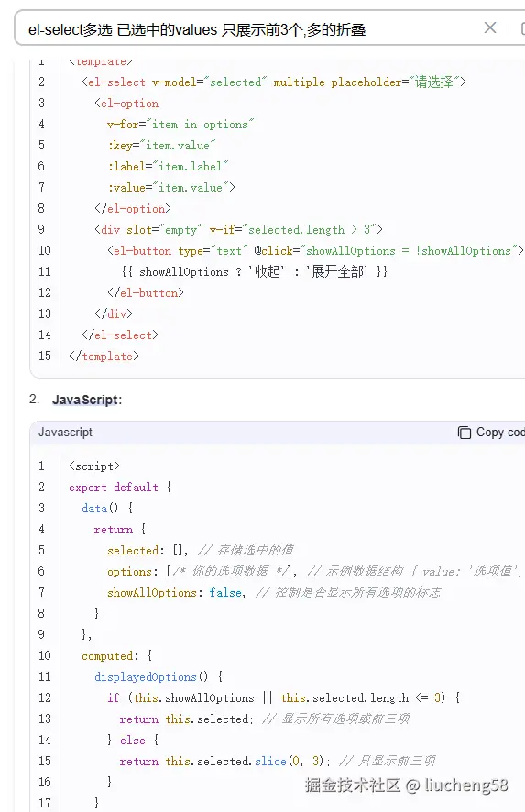The image size is (525, 812).
Task: Click the liucheng58 watermark author name
Action: coord(466,785)
